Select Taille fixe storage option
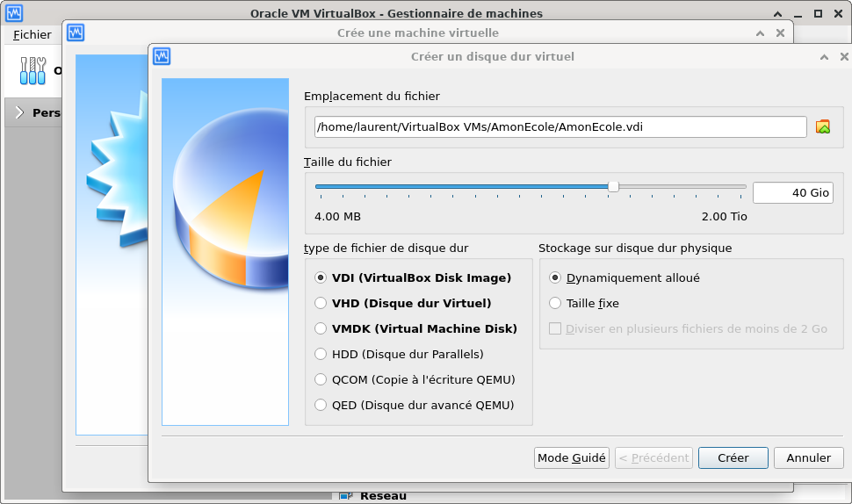Image resolution: width=852 pixels, height=504 pixels. (x=584, y=303)
